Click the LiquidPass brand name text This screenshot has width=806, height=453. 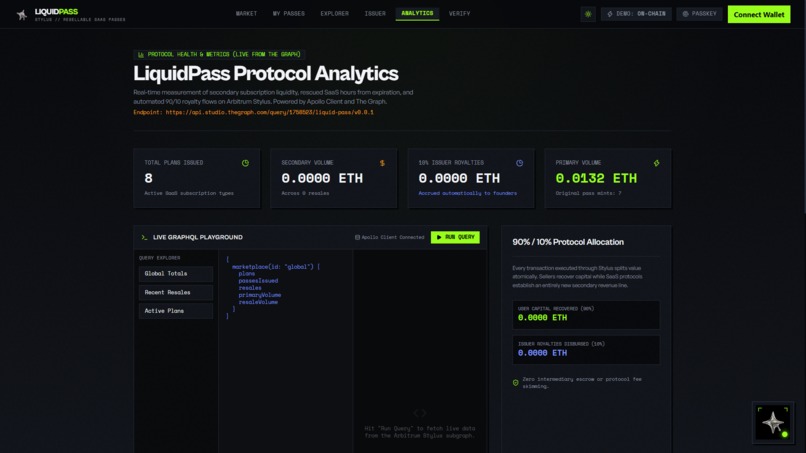(56, 11)
